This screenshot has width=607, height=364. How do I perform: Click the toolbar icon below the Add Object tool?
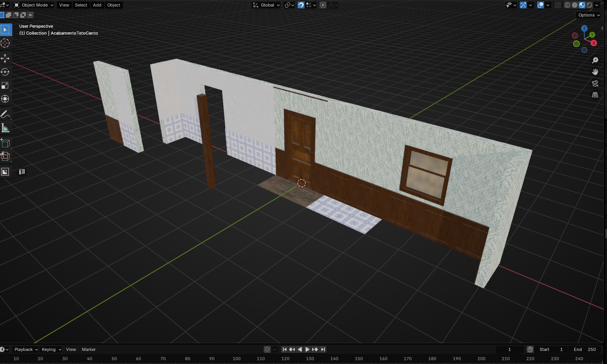click(x=5, y=172)
